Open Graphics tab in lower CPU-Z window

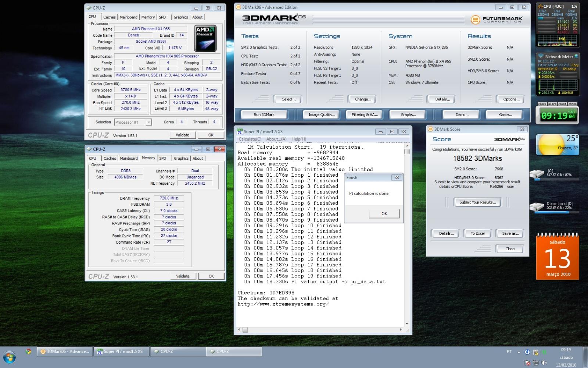coord(181,158)
